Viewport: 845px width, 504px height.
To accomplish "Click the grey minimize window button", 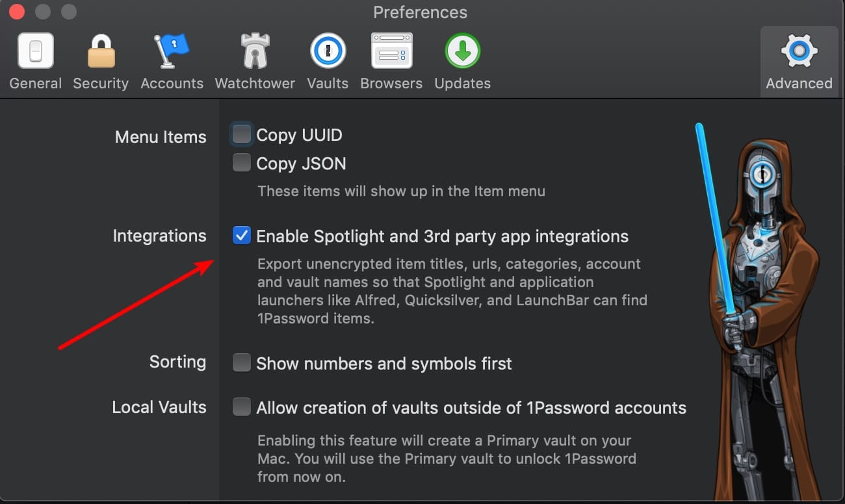I will [43, 12].
